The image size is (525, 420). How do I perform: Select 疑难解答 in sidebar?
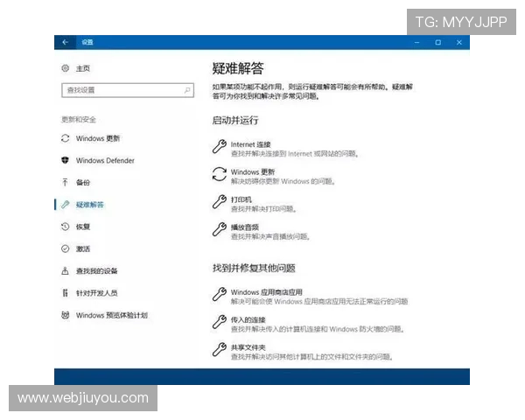tap(90, 205)
